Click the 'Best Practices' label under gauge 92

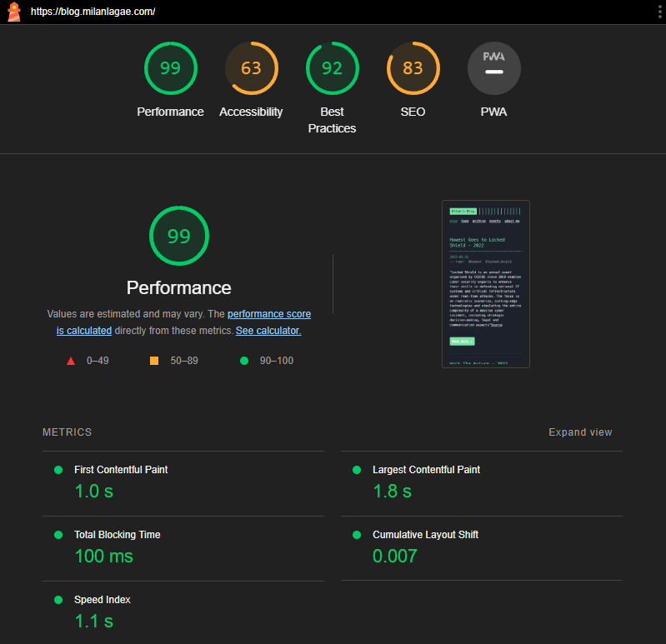(x=332, y=120)
